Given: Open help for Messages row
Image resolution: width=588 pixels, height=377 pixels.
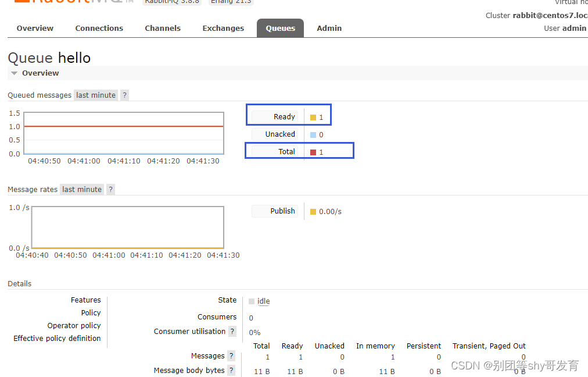Looking at the screenshot, I should coord(231,356).
